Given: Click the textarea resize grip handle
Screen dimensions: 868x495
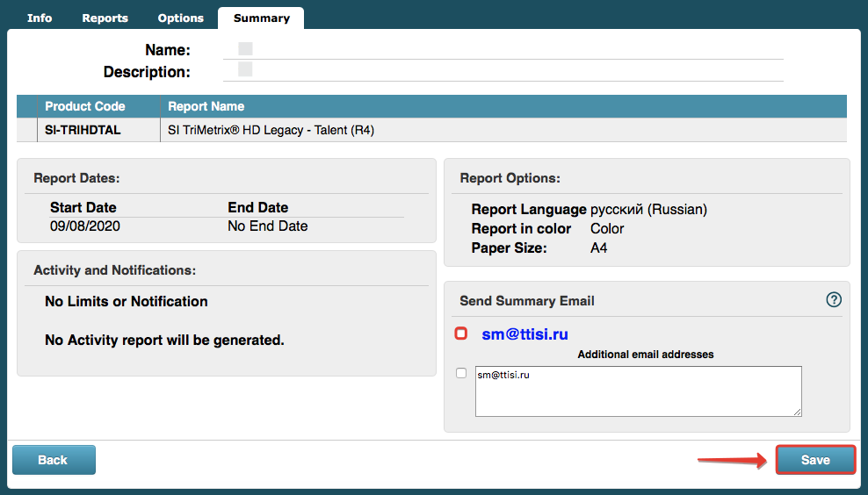Looking at the screenshot, I should [x=797, y=412].
